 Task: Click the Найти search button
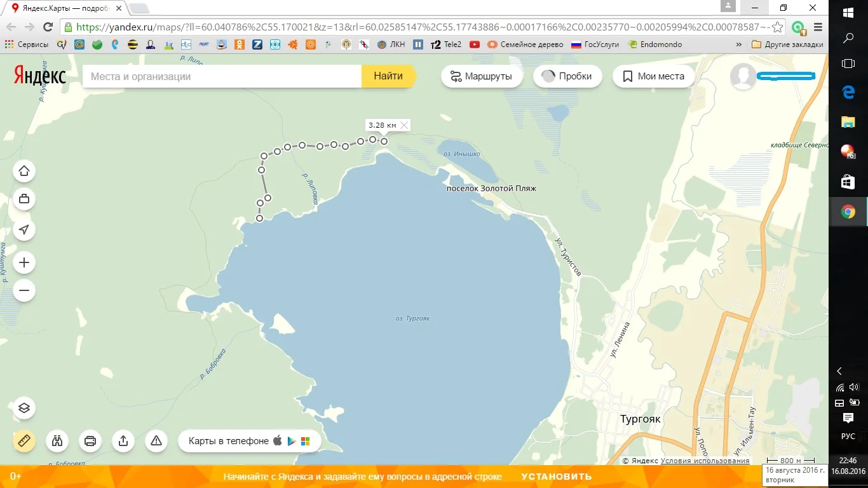tap(388, 76)
